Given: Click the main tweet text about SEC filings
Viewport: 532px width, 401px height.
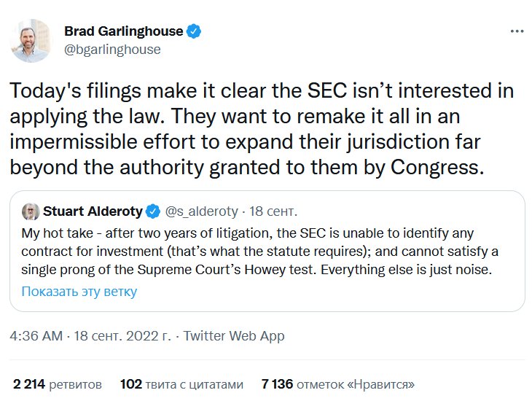Looking at the screenshot, I should (262, 129).
